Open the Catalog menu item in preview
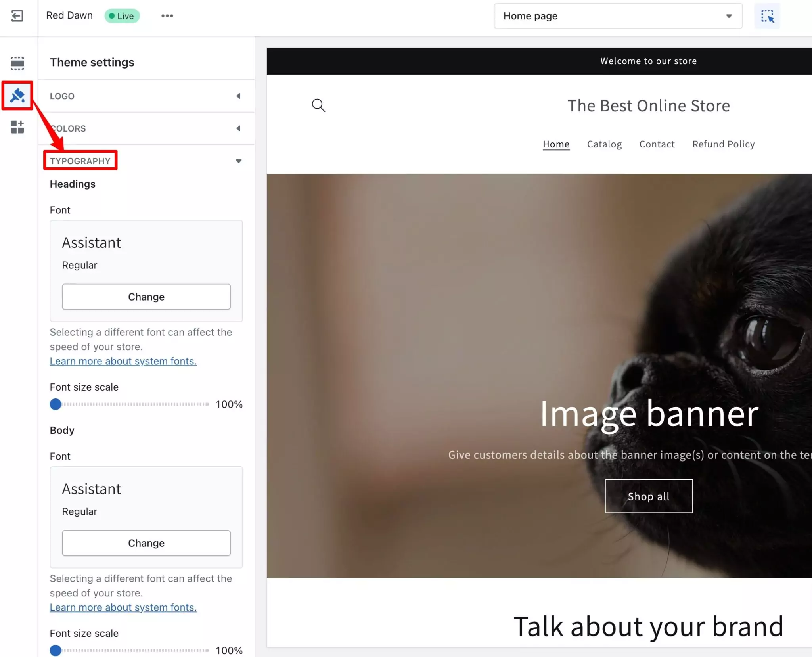This screenshot has width=812, height=657. pos(604,144)
